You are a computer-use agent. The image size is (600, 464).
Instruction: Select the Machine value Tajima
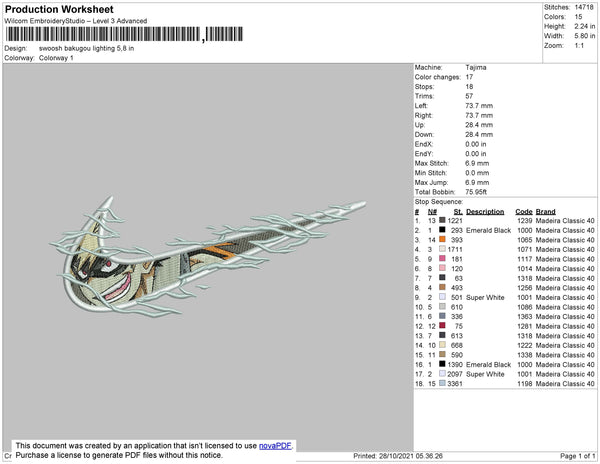pos(476,67)
